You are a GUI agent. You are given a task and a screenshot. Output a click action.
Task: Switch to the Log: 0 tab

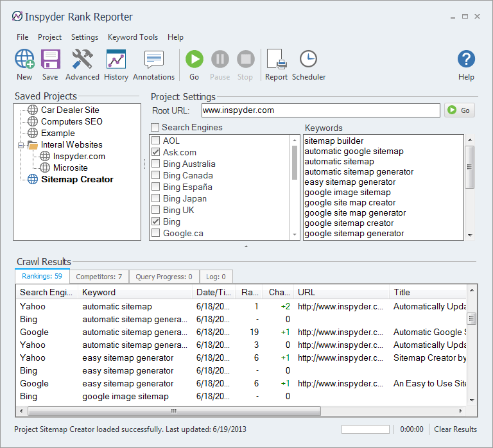coord(216,277)
